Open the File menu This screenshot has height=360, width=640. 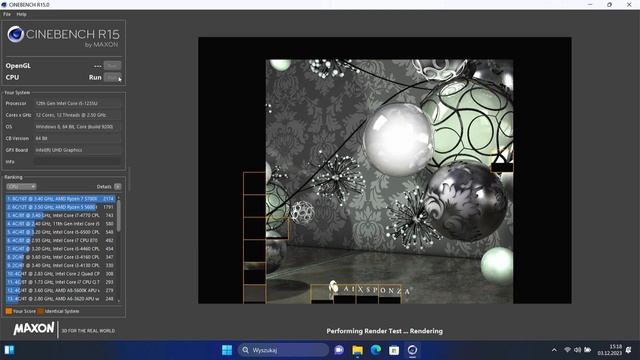pyautogui.click(x=7, y=14)
